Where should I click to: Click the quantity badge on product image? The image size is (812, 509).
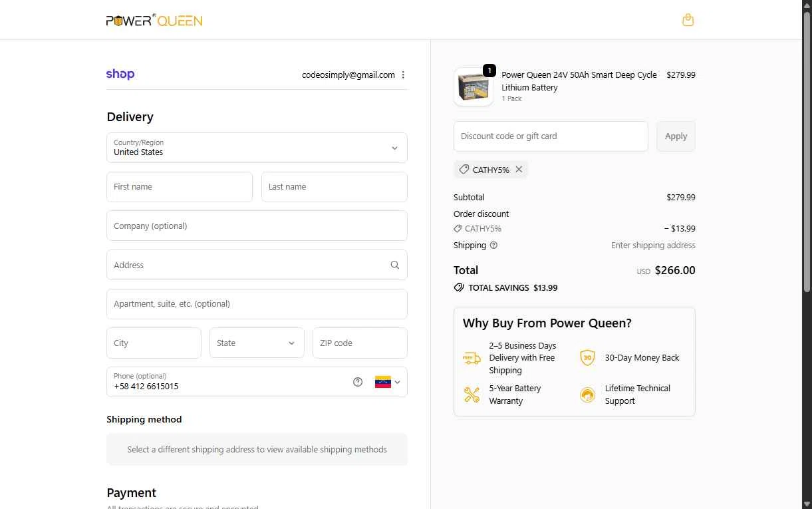tap(489, 70)
